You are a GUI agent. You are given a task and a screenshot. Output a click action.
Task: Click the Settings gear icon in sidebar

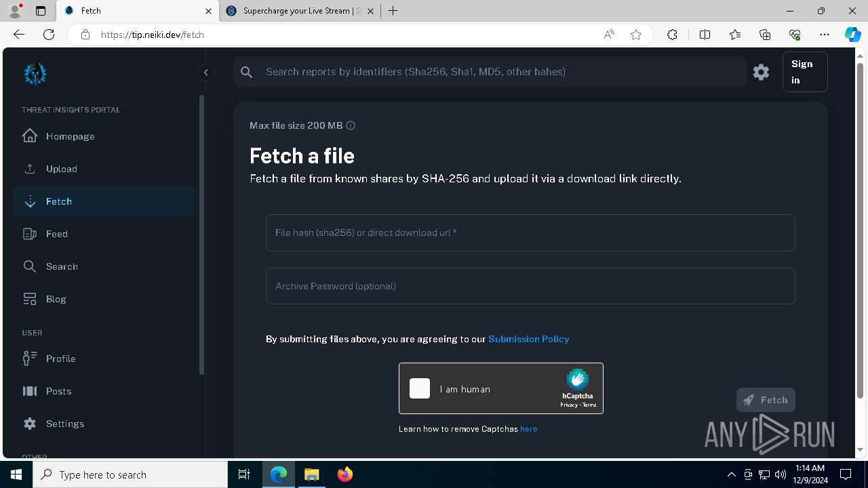(30, 424)
